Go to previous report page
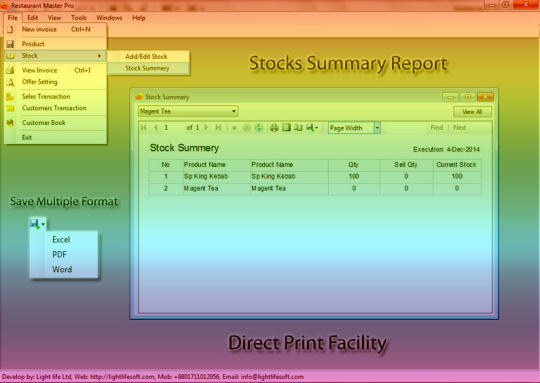 click(x=156, y=128)
